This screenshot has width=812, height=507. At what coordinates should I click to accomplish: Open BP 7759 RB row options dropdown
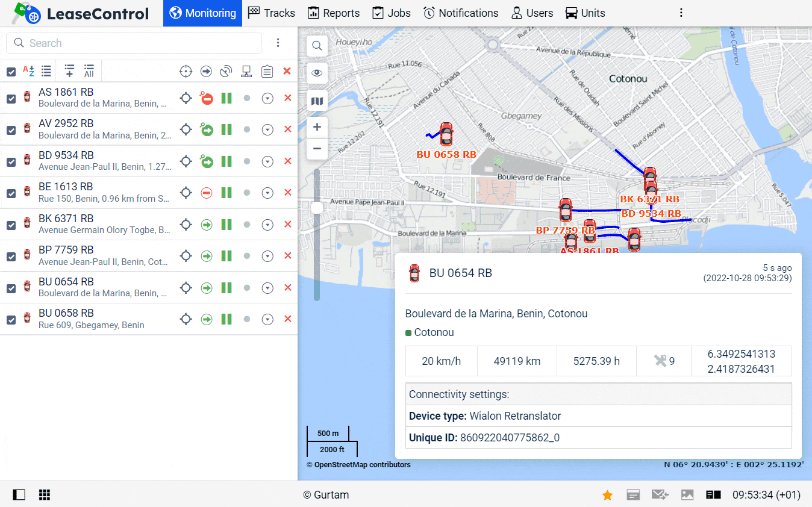(267, 256)
